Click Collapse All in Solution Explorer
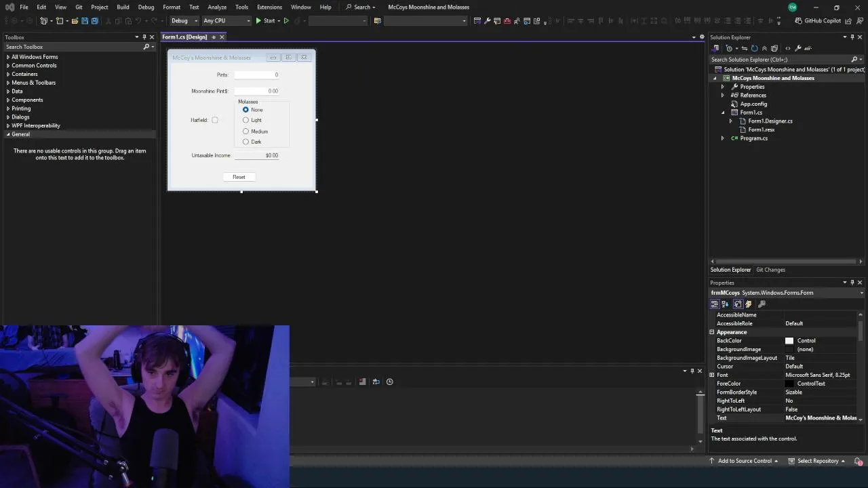Image resolution: width=868 pixels, height=488 pixels. [764, 48]
